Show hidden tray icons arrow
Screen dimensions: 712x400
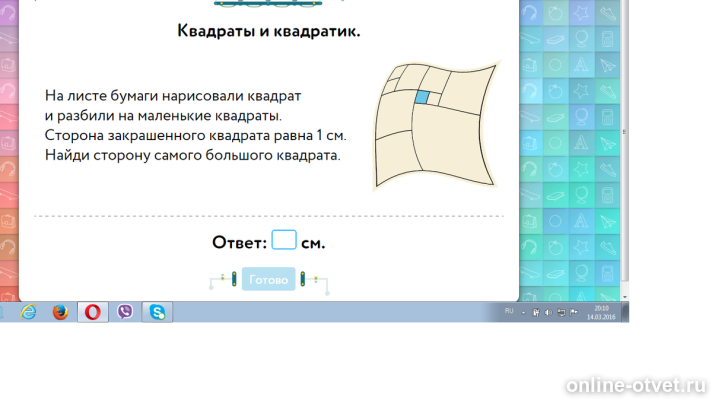(x=524, y=313)
